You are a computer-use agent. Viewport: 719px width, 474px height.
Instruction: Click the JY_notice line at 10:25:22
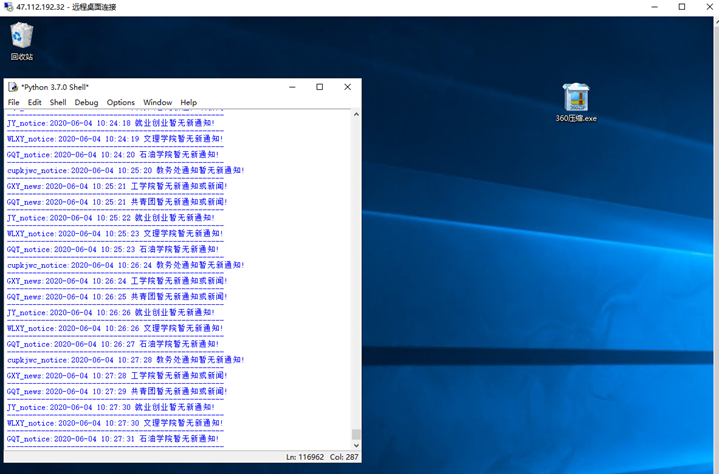pos(111,218)
